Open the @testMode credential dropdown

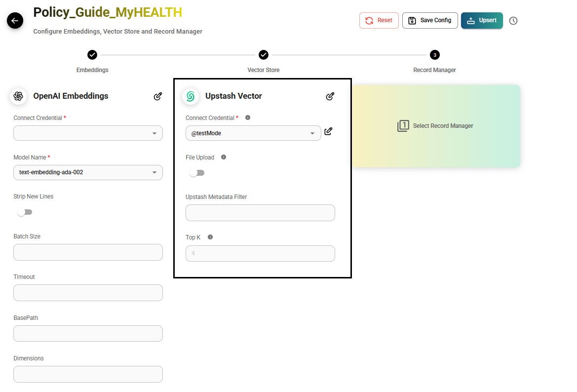coord(253,133)
